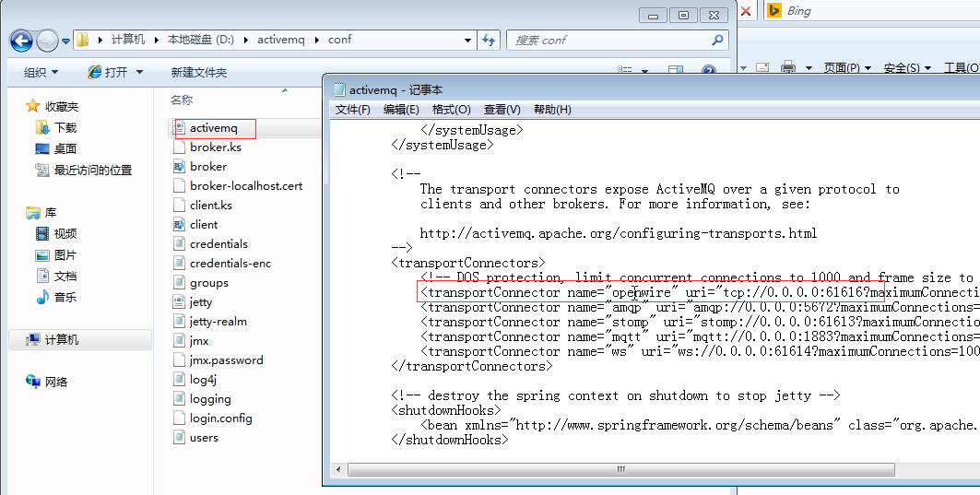Viewport: 980px width, 495px height.
Task: Open 桌面 in navigation pane
Action: (x=65, y=148)
